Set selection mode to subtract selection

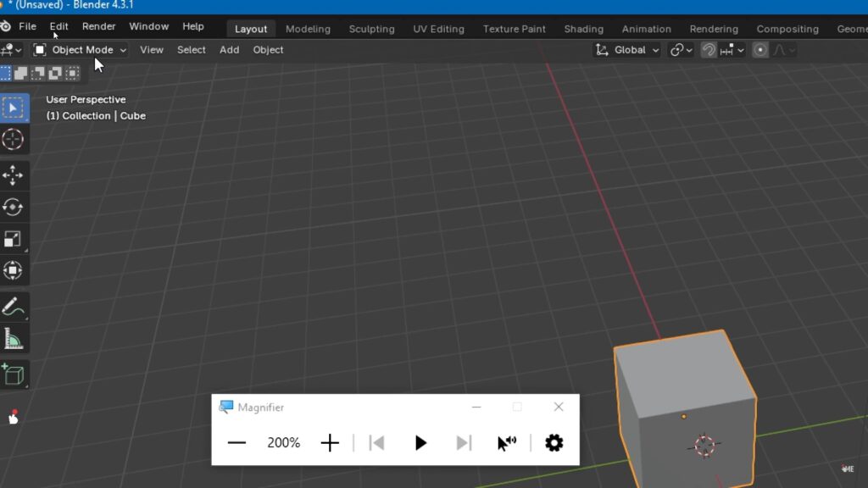[x=37, y=73]
